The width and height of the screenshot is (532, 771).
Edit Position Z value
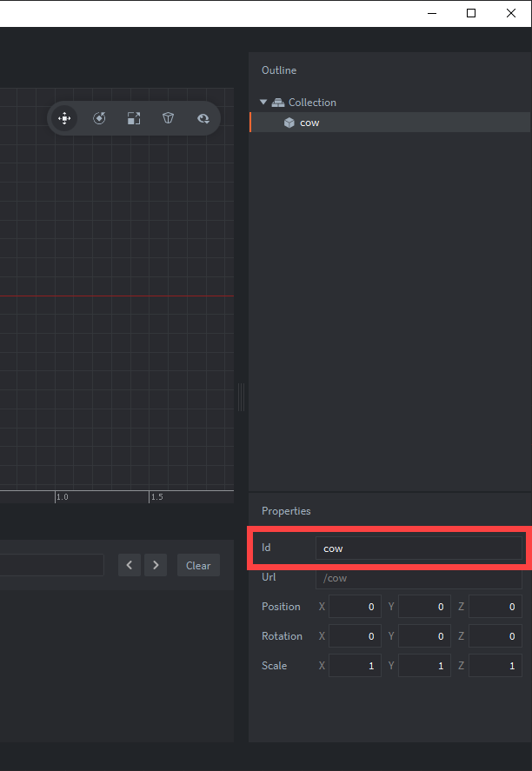(x=495, y=607)
